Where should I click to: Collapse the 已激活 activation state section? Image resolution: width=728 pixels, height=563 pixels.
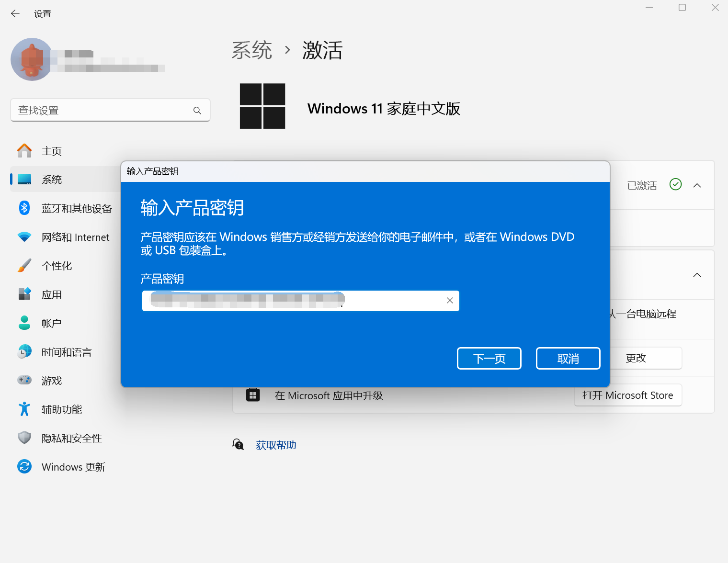pos(697,185)
